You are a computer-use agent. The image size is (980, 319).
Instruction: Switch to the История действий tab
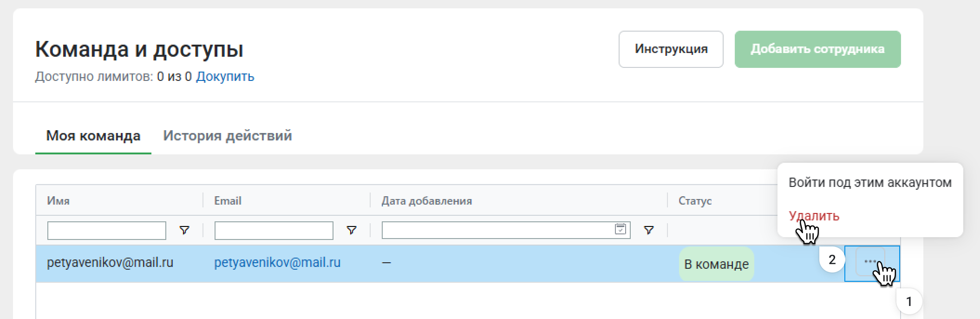227,136
